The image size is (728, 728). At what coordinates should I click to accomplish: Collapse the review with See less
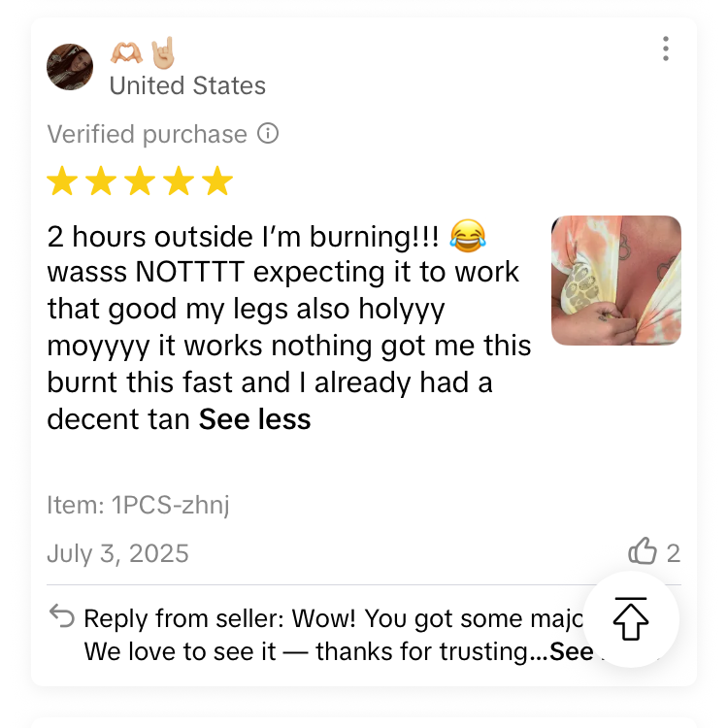click(254, 419)
